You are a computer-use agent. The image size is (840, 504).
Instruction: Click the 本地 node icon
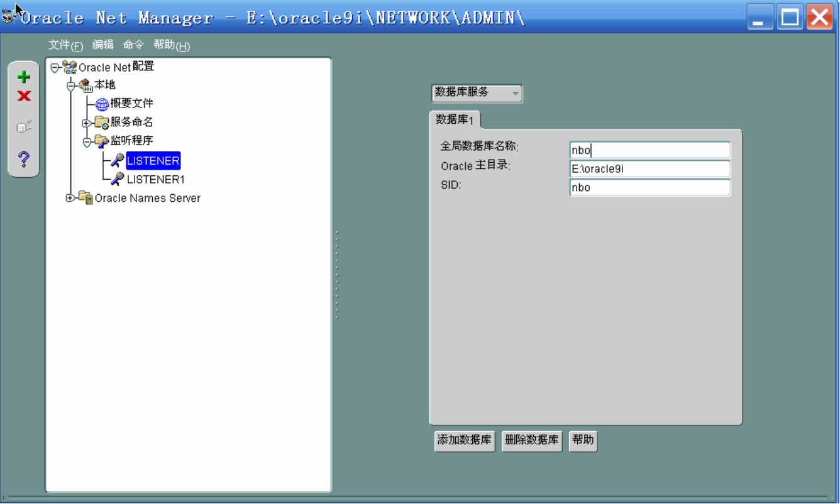(86, 85)
